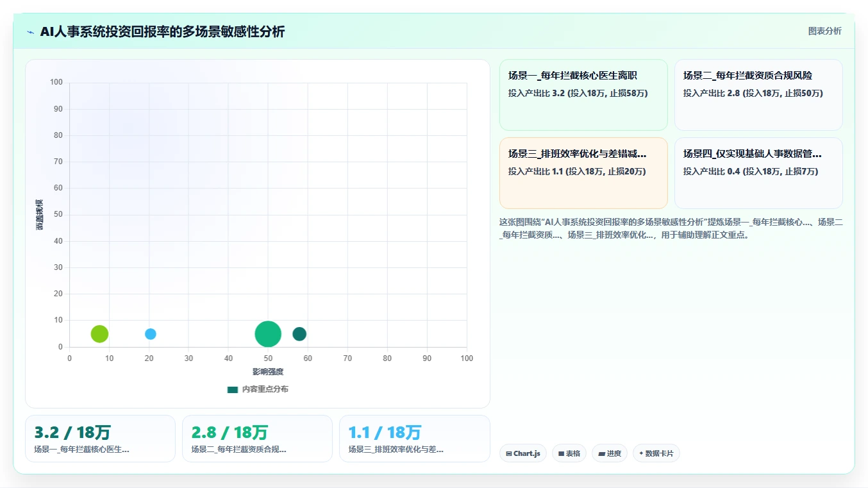Viewport: 868px width, 488px height.
Task: Open card 场景二_每年拦截资质合规风险
Action: tap(758, 95)
